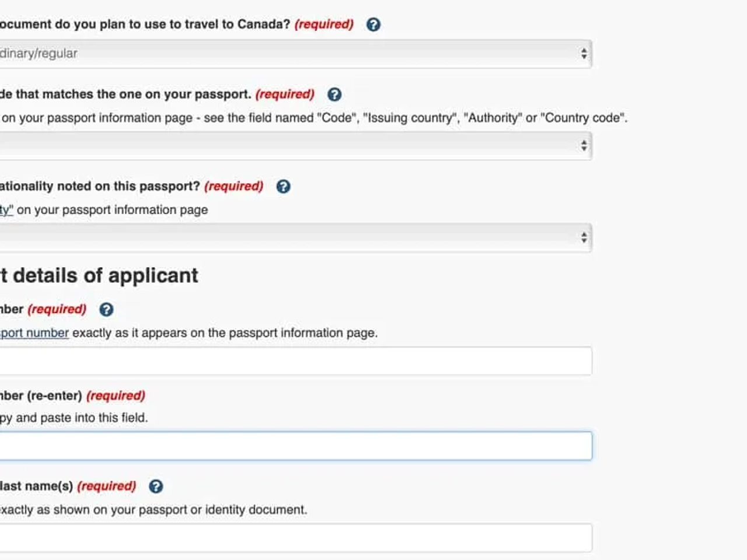This screenshot has width=747, height=560.
Task: Click help icon beside passport code question
Action: click(x=334, y=94)
